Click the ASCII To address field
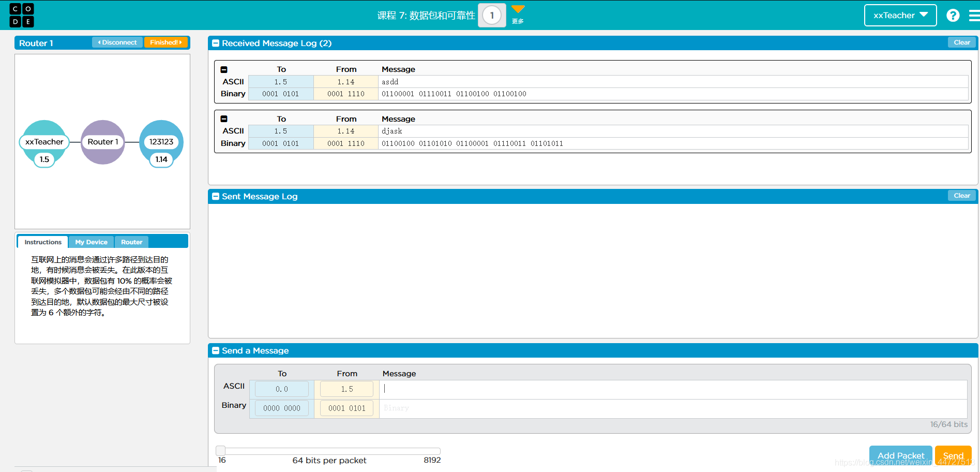This screenshot has width=980, height=472. click(282, 389)
